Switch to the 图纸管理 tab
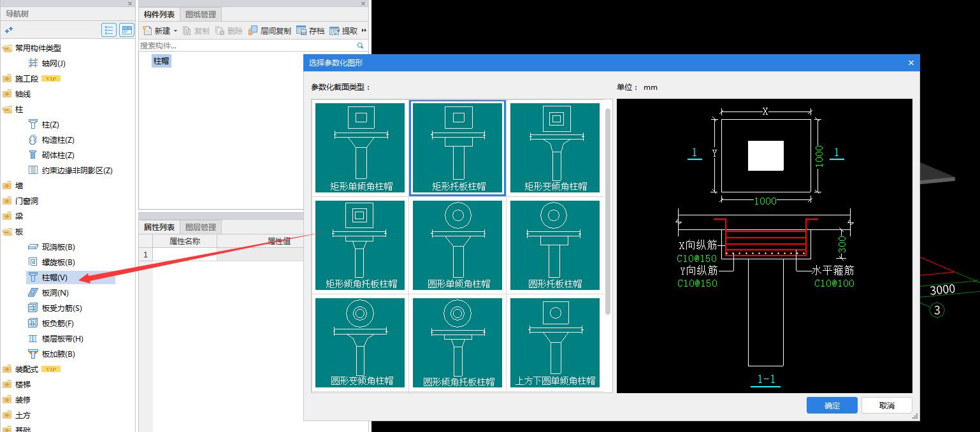This screenshot has width=980, height=432. pyautogui.click(x=201, y=14)
